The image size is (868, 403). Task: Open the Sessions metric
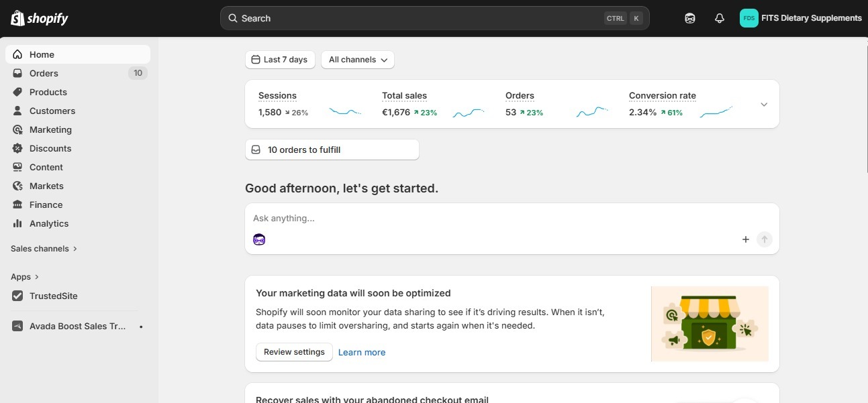[x=277, y=96]
